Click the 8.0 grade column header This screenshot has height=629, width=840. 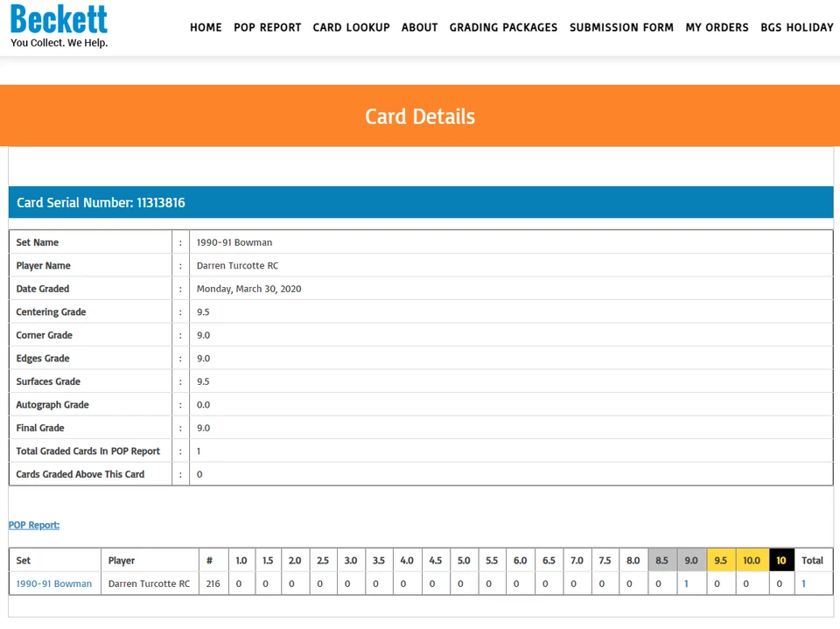point(633,561)
